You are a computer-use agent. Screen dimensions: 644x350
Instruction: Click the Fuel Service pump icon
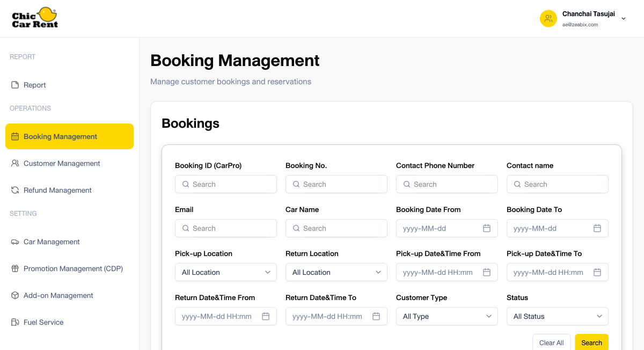pos(15,322)
